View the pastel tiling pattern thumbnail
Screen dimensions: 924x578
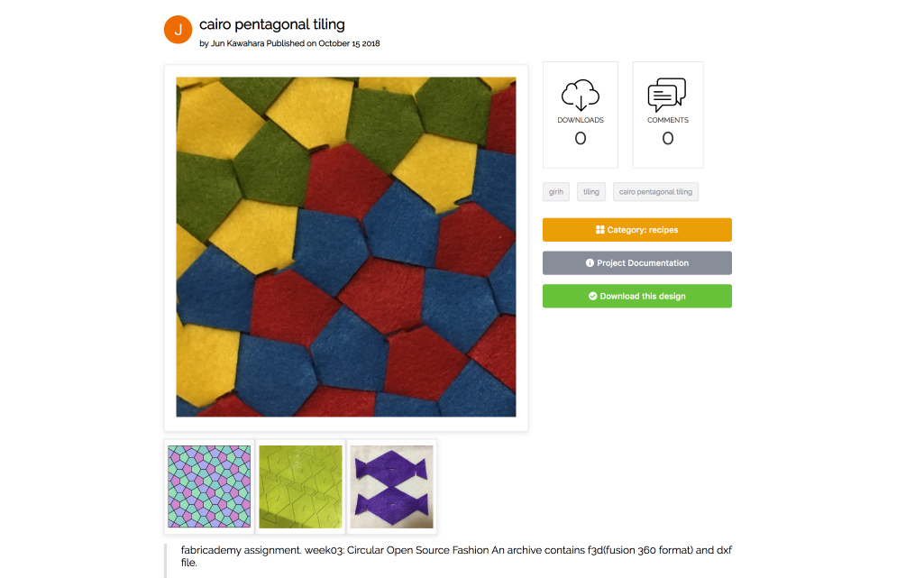(209, 487)
